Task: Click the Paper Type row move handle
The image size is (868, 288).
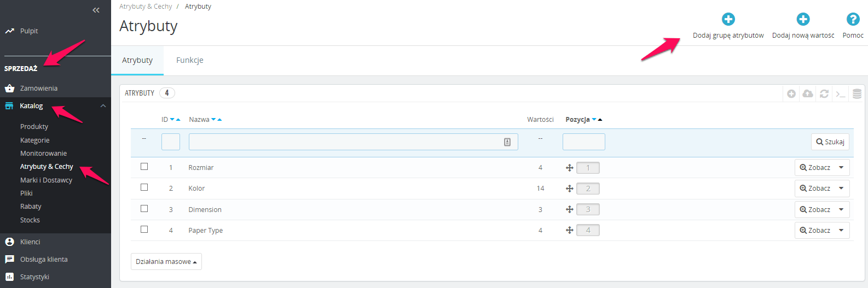Action: pos(570,230)
